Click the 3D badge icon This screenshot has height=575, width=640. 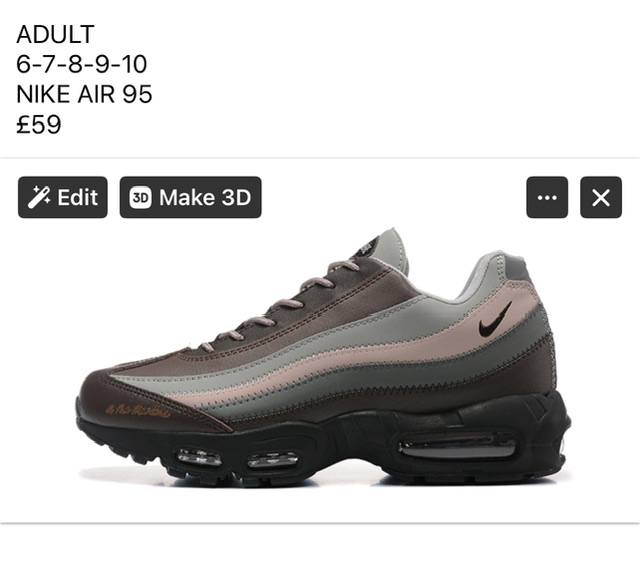[140, 198]
